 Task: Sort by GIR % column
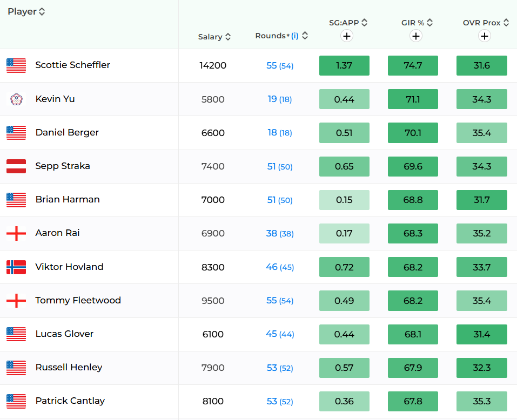tap(417, 23)
